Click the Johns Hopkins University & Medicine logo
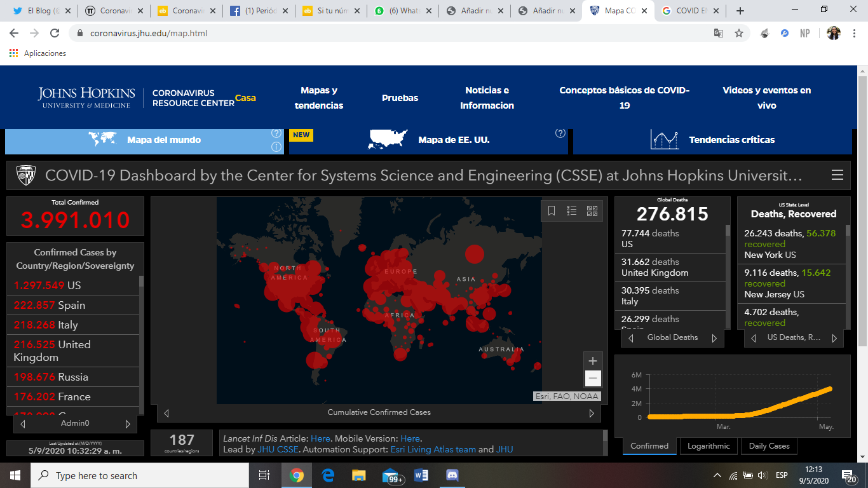Screen dimensions: 868x488 (x=86, y=98)
